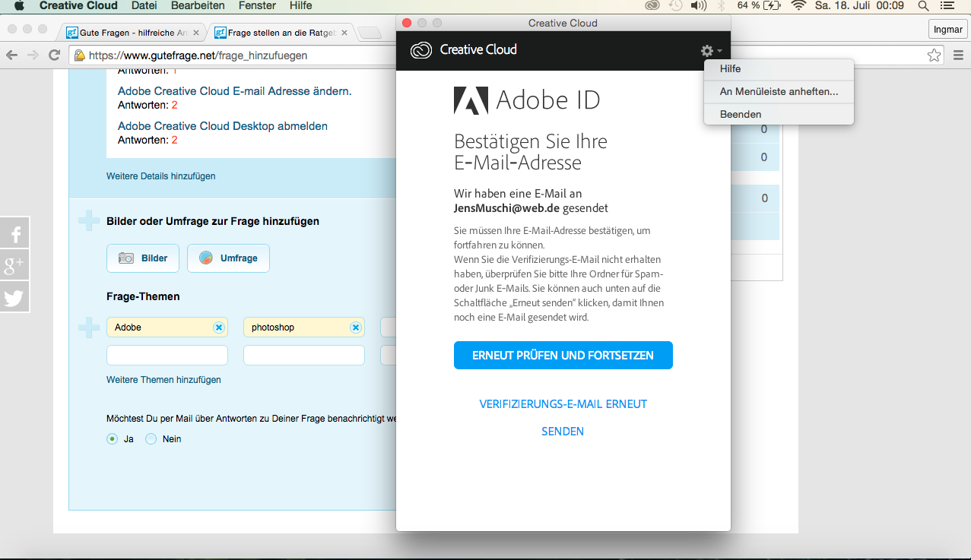Open the Hilfe menu in the macOS menu bar
Viewport: 971px width, 560px height.
click(x=301, y=6)
